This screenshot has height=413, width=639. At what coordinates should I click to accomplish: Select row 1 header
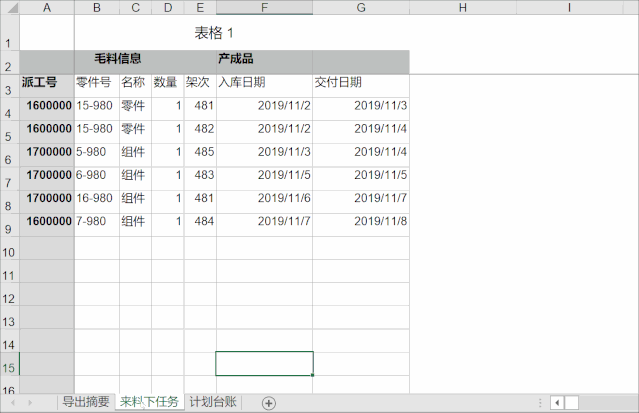pos(10,33)
